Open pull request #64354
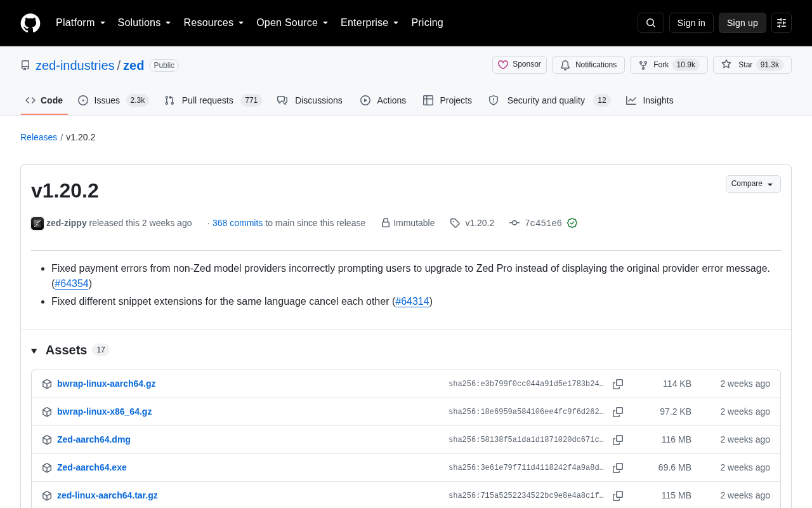The width and height of the screenshot is (812, 508). pyautogui.click(x=72, y=284)
